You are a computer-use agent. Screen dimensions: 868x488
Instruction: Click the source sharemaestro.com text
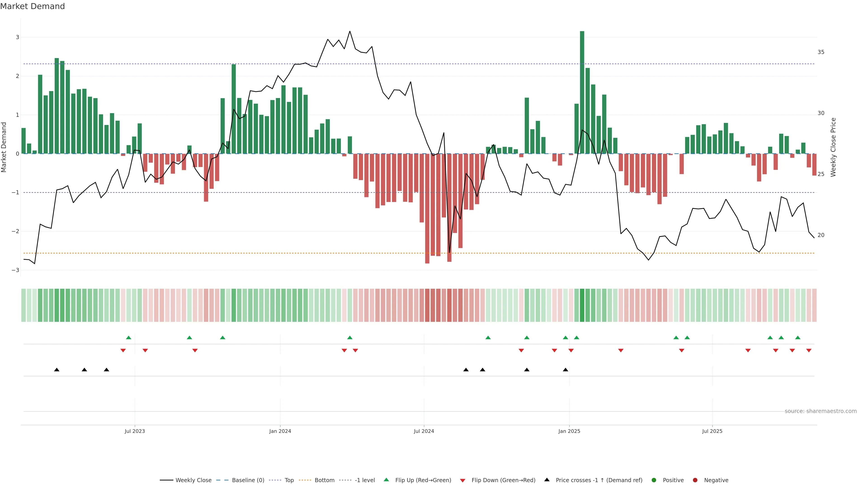820,411
